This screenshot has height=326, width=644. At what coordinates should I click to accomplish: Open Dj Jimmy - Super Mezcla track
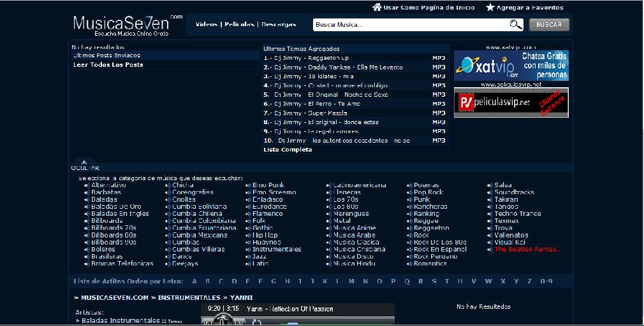(311, 113)
